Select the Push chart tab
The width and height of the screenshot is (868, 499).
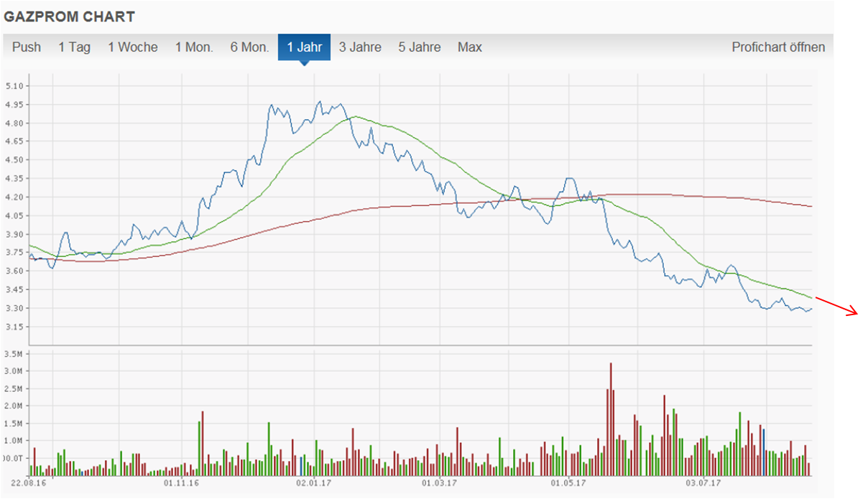click(27, 47)
